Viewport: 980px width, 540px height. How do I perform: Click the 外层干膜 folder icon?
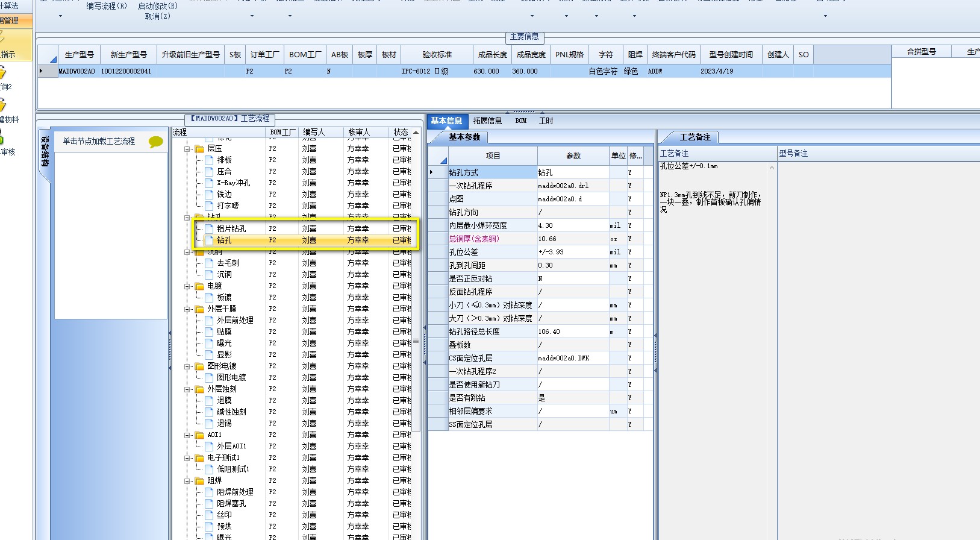[x=200, y=309]
